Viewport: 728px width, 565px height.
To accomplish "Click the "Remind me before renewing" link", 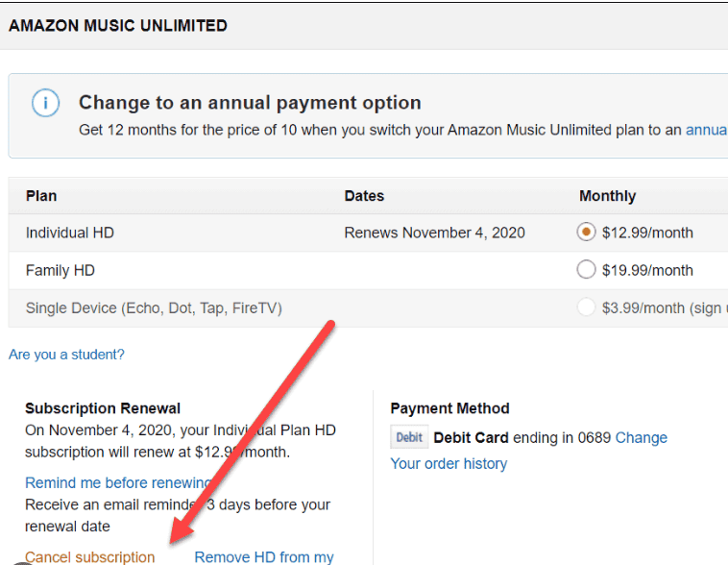I will point(118,482).
